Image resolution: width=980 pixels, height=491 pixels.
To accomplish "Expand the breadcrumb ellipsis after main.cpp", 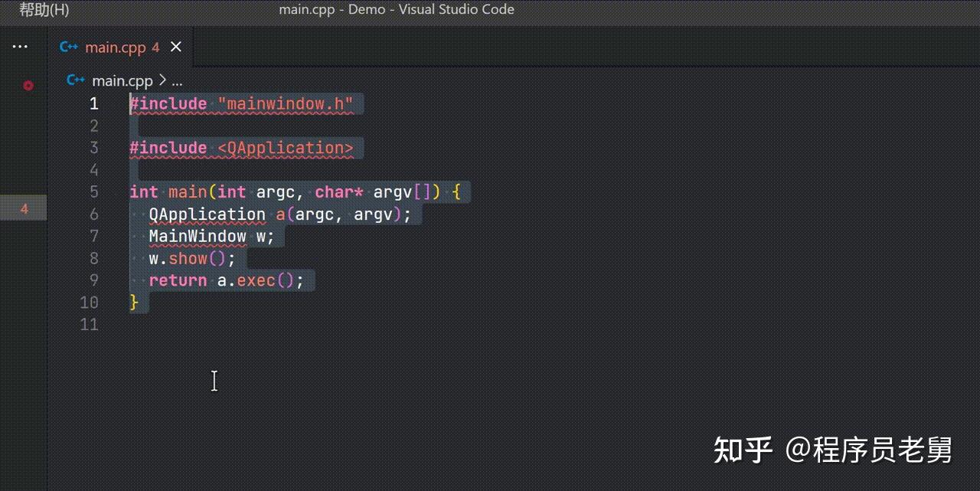I will [x=177, y=81].
